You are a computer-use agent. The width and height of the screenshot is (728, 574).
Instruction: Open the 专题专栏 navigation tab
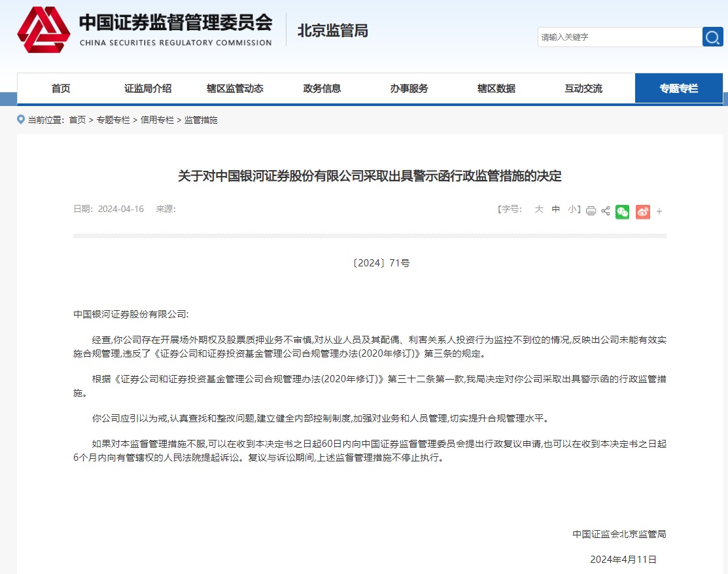pyautogui.click(x=678, y=88)
